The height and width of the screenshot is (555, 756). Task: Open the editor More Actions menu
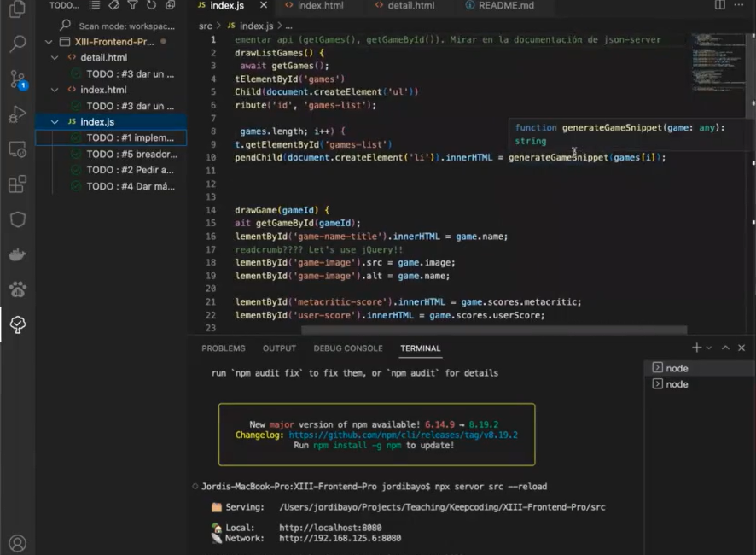(x=739, y=5)
